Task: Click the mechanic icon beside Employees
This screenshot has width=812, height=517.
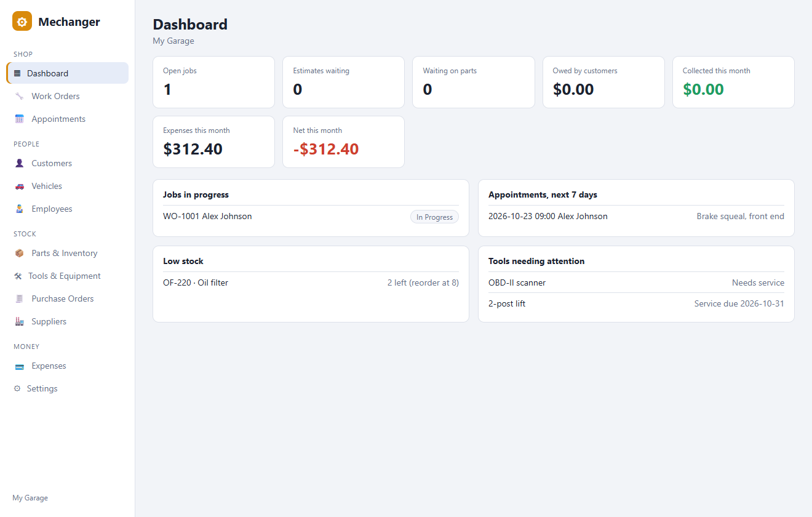Action: 19,209
